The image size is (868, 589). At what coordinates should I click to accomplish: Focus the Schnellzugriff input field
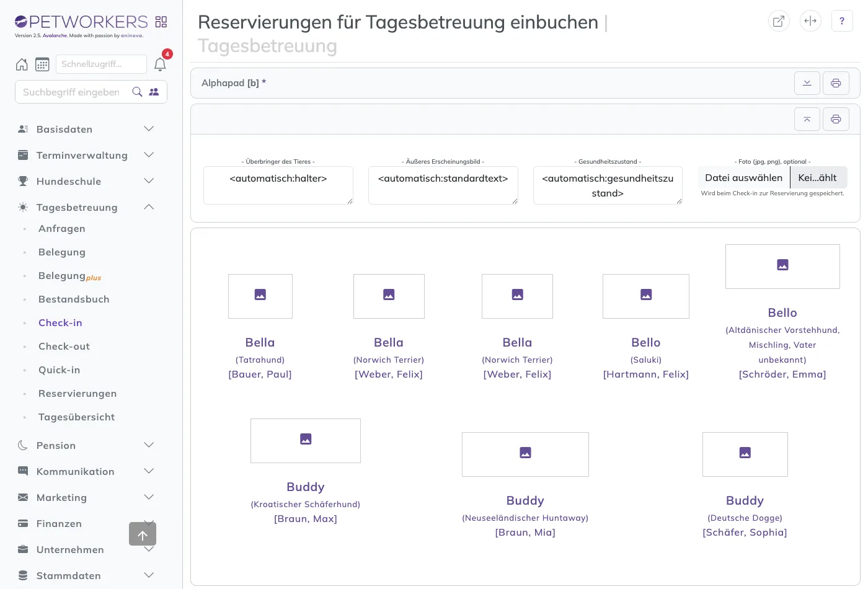[101, 64]
